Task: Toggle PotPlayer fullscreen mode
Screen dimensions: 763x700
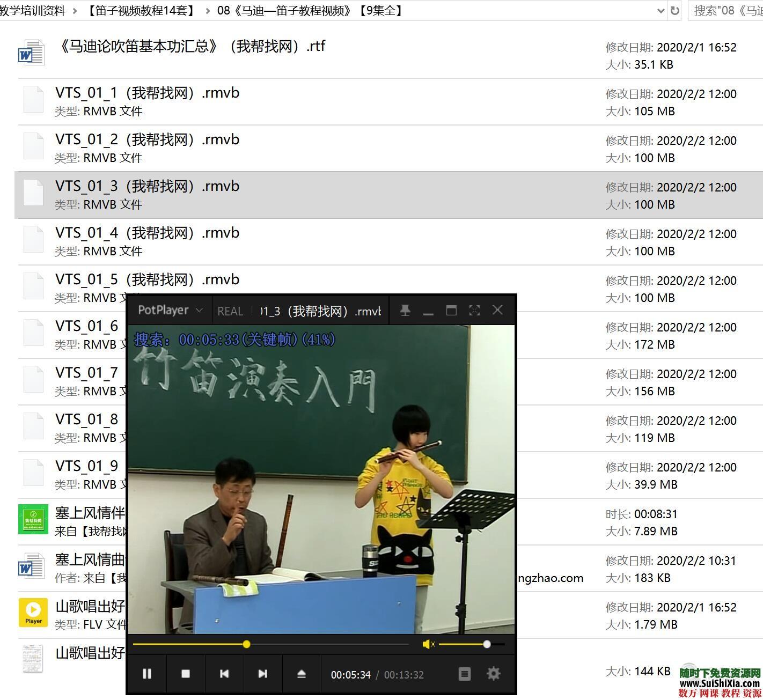Action: pos(474,310)
